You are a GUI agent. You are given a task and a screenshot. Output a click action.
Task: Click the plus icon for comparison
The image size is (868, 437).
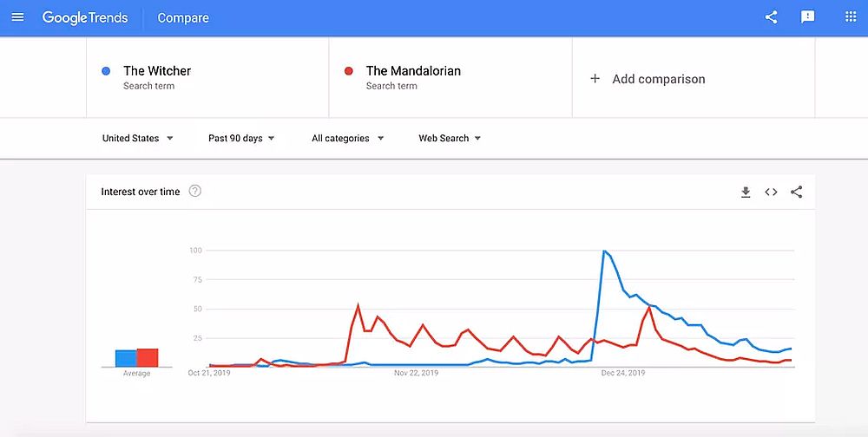(595, 79)
